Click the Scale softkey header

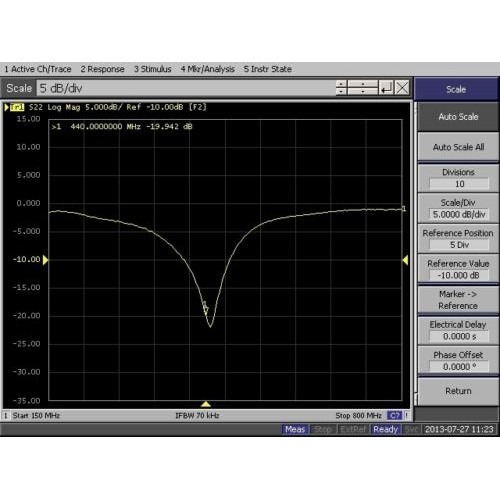456,89
